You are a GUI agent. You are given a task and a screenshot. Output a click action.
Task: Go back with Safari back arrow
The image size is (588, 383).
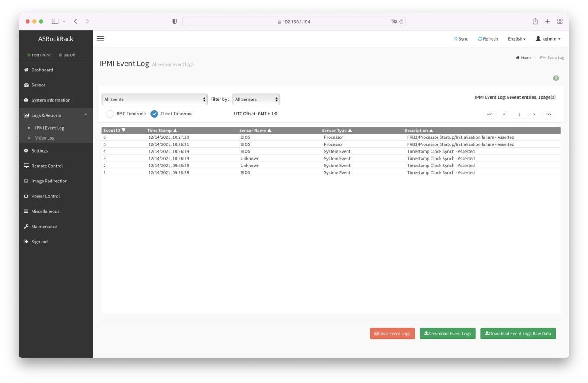tap(75, 21)
